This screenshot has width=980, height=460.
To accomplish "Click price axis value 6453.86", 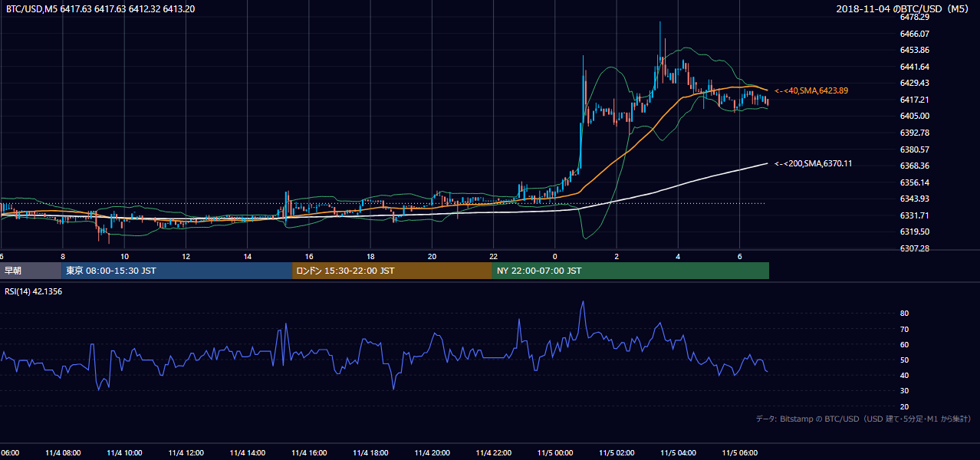I will [x=914, y=50].
